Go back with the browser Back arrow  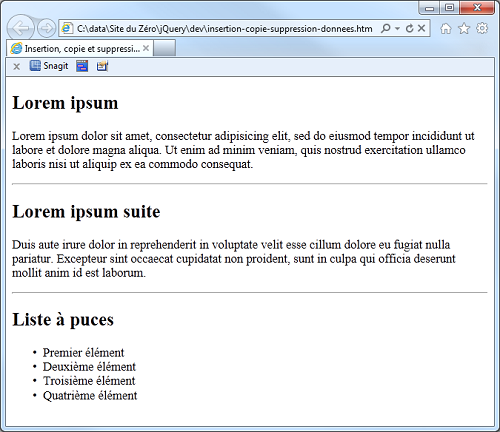click(20, 28)
